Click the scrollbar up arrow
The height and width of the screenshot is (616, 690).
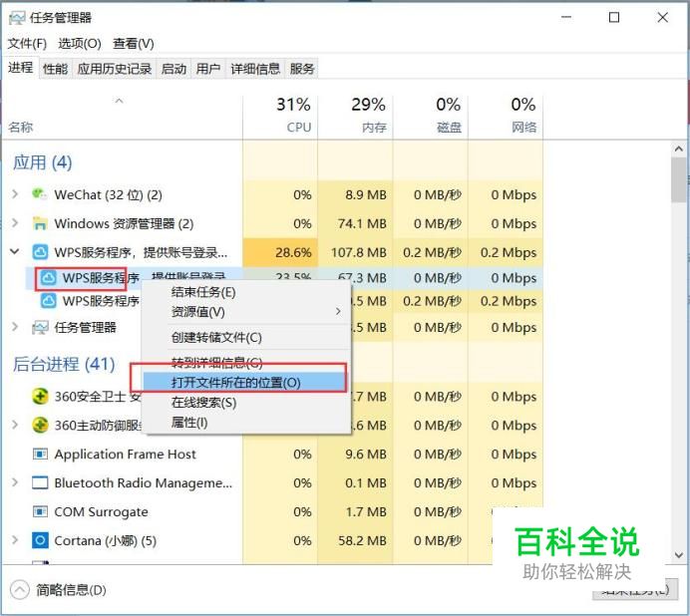point(679,150)
